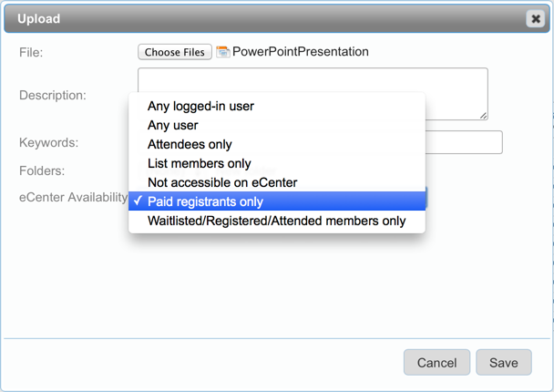Select checked "Paid registrants only" option
This screenshot has width=554, height=392.
click(x=205, y=201)
